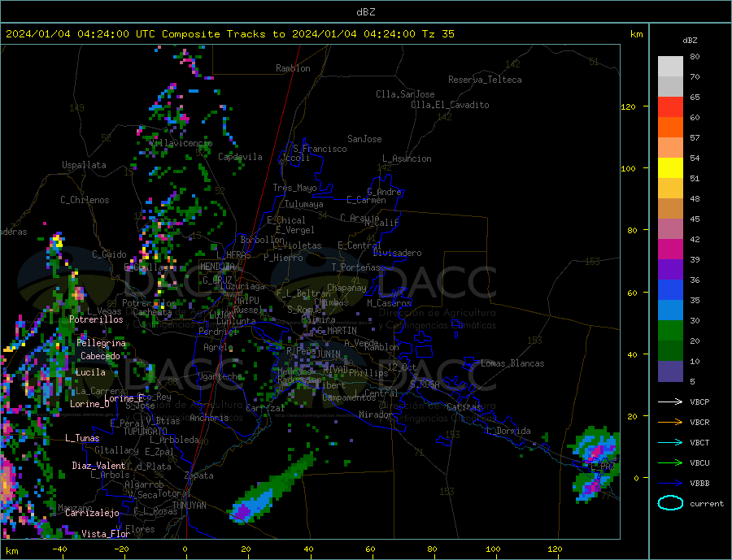Click the white VBCP arrow in legend
This screenshot has width=732, height=560.
coord(672,402)
